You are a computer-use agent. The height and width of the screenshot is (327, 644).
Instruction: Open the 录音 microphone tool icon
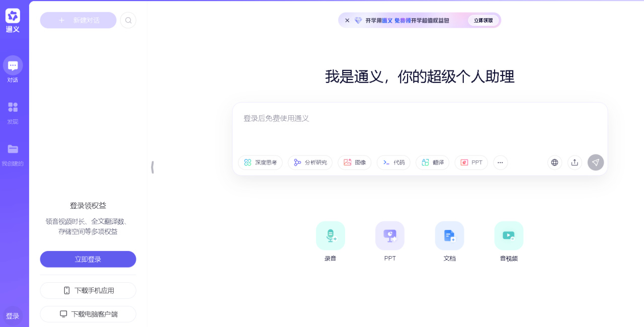pos(331,235)
